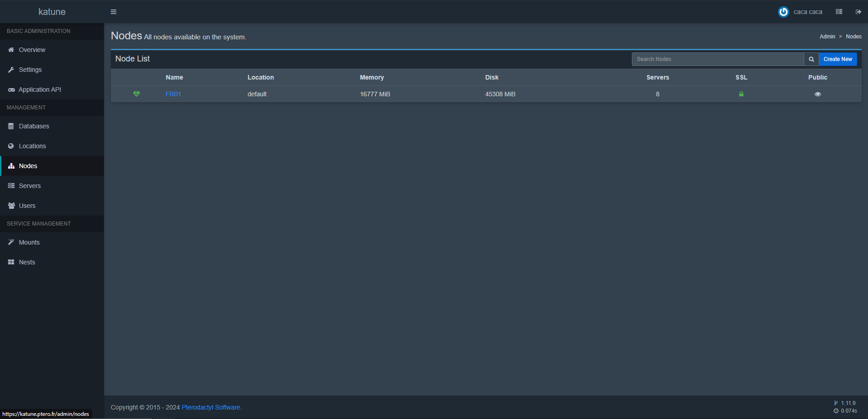
Task: Click the Databases stack icon
Action: [x=11, y=126]
